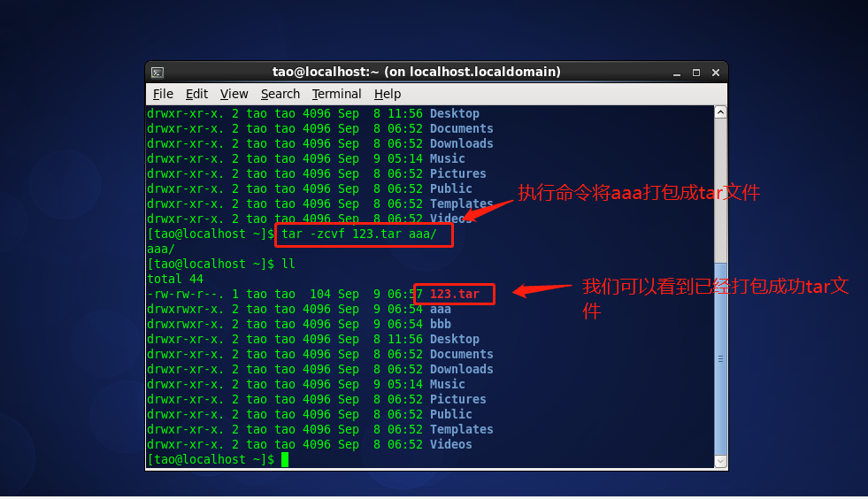Screen dimensions: 868x499
Task: Click the 'll' command text
Action: [x=288, y=265]
